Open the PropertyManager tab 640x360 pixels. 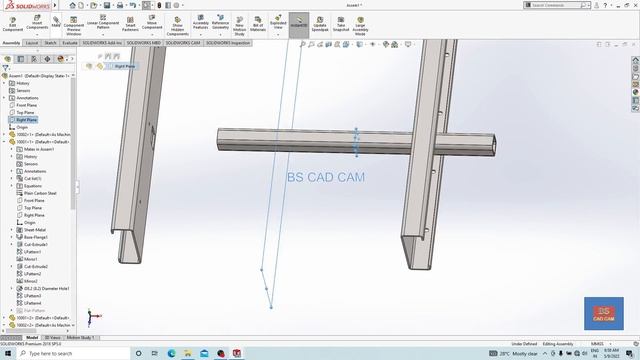point(21,59)
